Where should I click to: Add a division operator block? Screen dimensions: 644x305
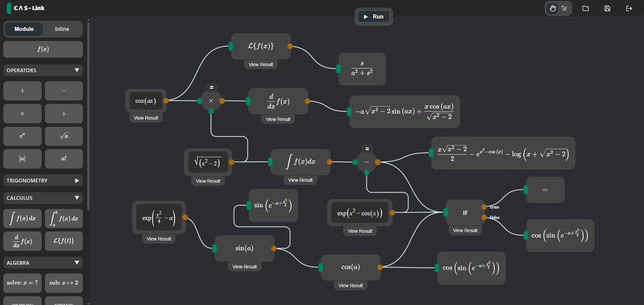64,114
